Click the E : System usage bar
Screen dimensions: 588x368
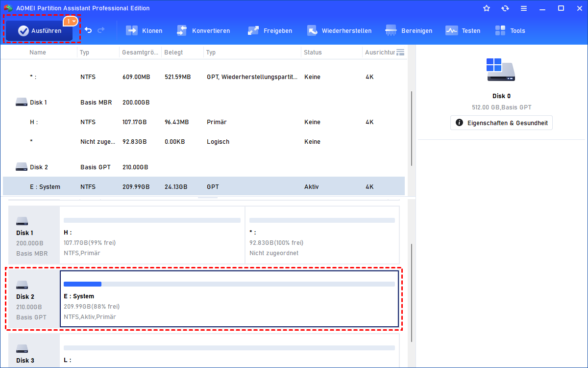click(229, 284)
